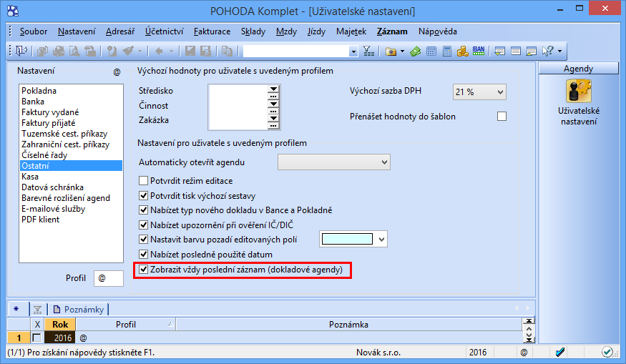The width and height of the screenshot is (626, 364).
Task: Click the greyed printer toolbar icon
Action: [58, 51]
